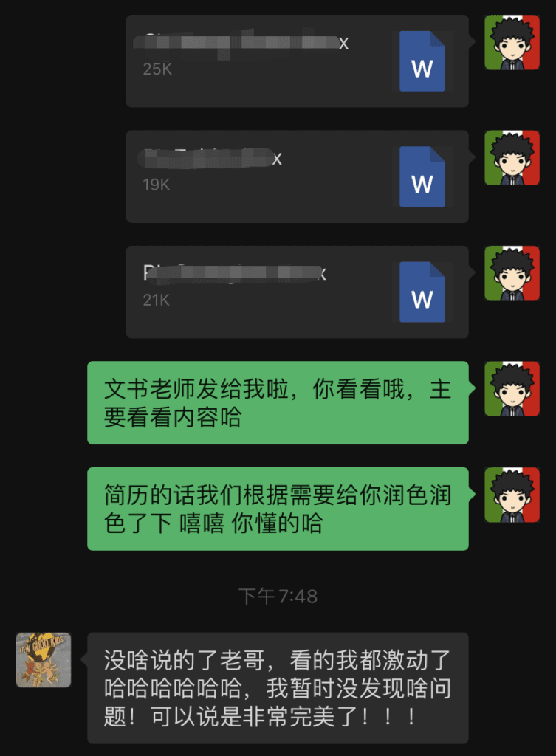Tap sender avatar beside the 19K file
Image resolution: width=556 pixels, height=756 pixels.
[x=512, y=158]
